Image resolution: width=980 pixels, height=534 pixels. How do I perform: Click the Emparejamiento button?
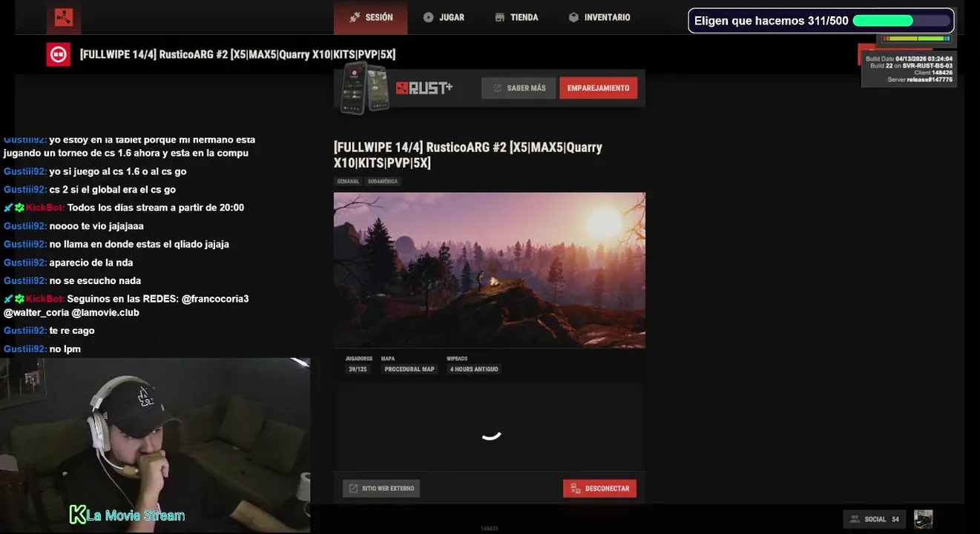point(598,88)
